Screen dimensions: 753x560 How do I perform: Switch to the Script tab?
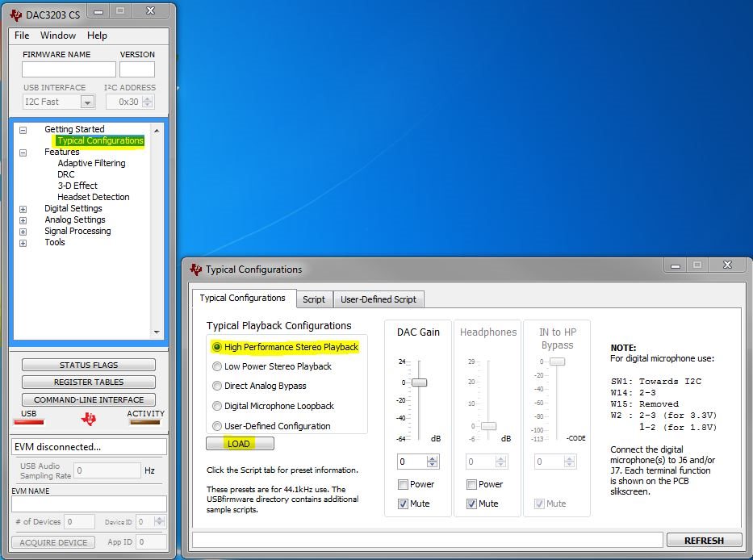pos(314,299)
